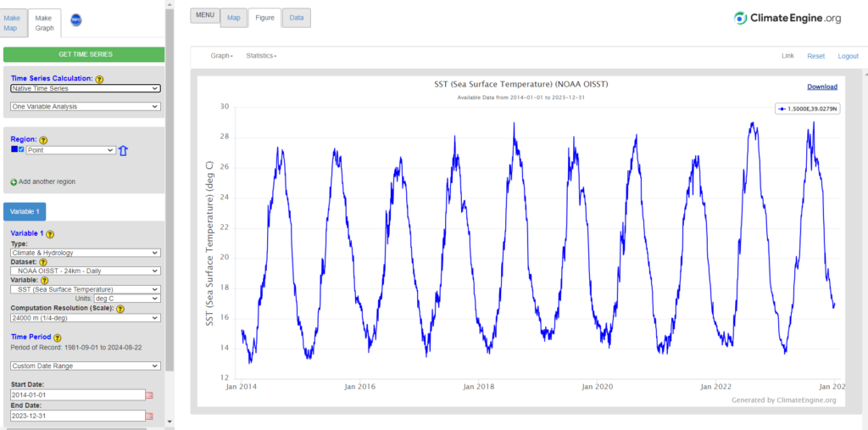Click the green plus icon for Add another region

[x=14, y=182]
